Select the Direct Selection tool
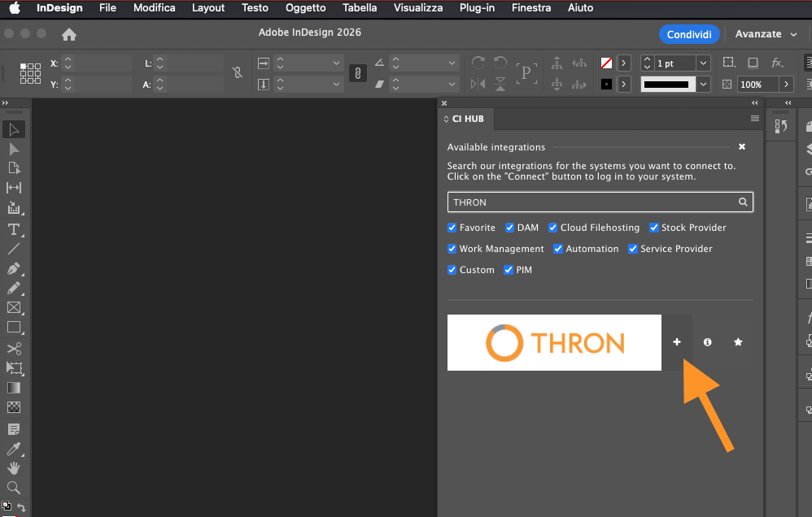 click(14, 150)
